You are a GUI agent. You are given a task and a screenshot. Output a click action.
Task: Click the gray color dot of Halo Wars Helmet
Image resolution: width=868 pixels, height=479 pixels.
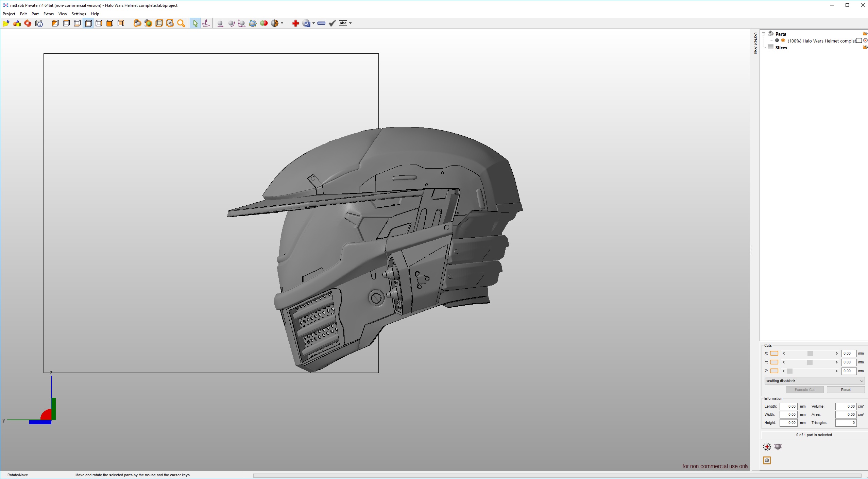777,40
